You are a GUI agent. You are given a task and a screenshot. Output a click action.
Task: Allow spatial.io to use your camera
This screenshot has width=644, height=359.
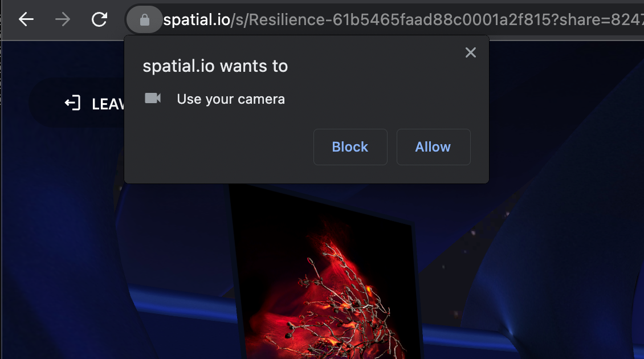433,147
